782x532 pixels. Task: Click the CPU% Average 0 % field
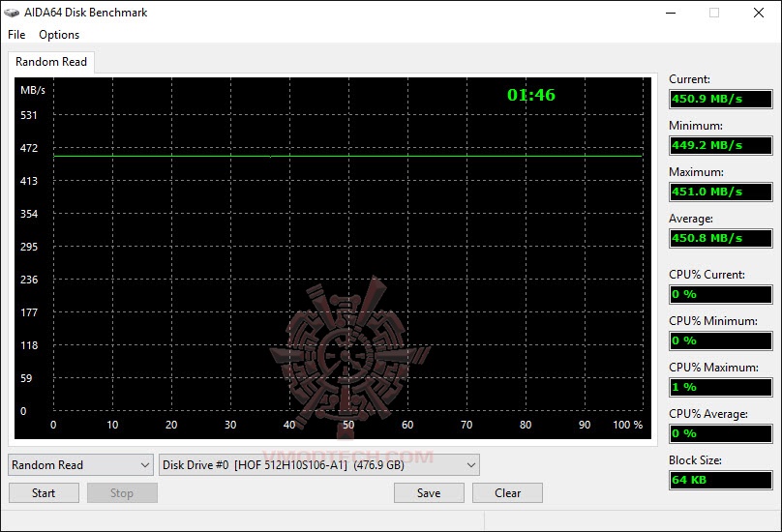[x=721, y=433]
